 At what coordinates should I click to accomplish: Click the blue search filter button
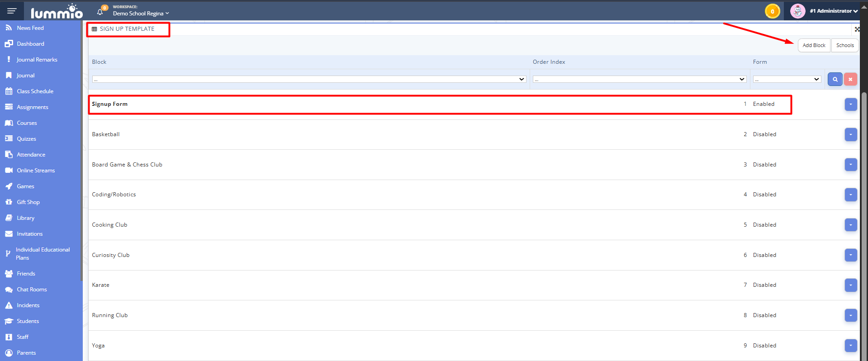(835, 79)
